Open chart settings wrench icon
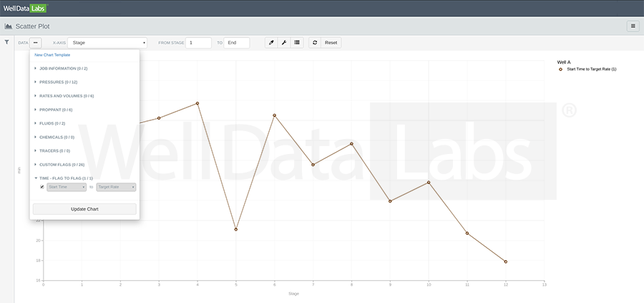The image size is (644, 303). (284, 43)
